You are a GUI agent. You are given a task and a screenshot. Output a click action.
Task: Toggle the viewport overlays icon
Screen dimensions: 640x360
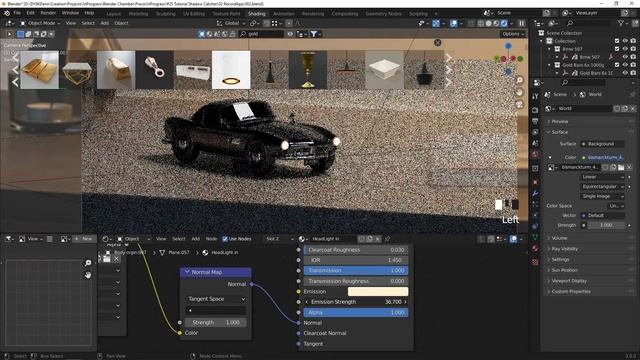[x=453, y=23]
